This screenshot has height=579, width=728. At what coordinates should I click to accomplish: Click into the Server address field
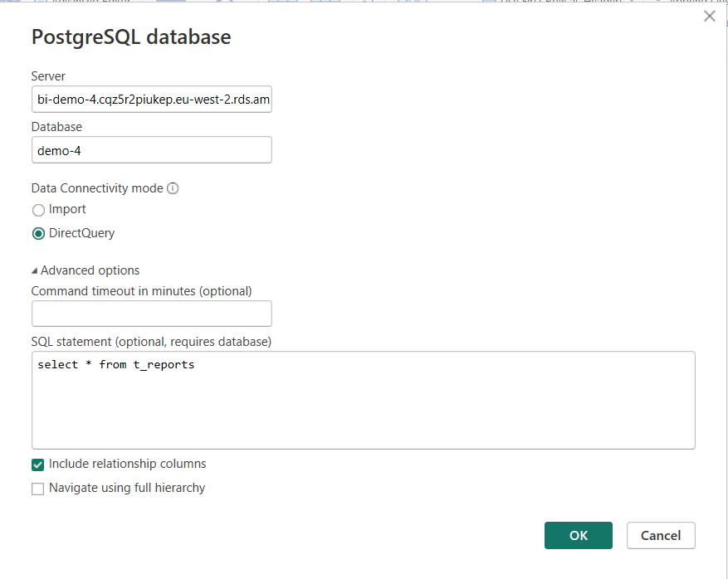(x=151, y=100)
